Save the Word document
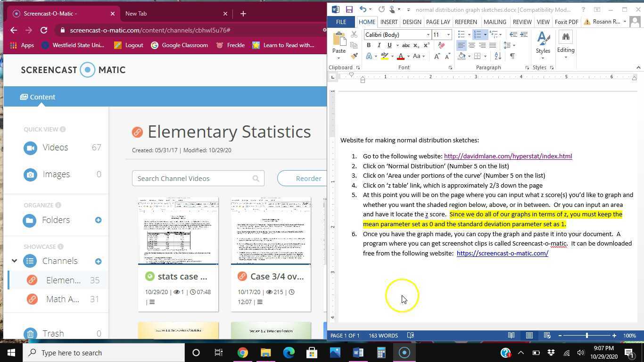This screenshot has width=644, height=362. (x=349, y=9)
